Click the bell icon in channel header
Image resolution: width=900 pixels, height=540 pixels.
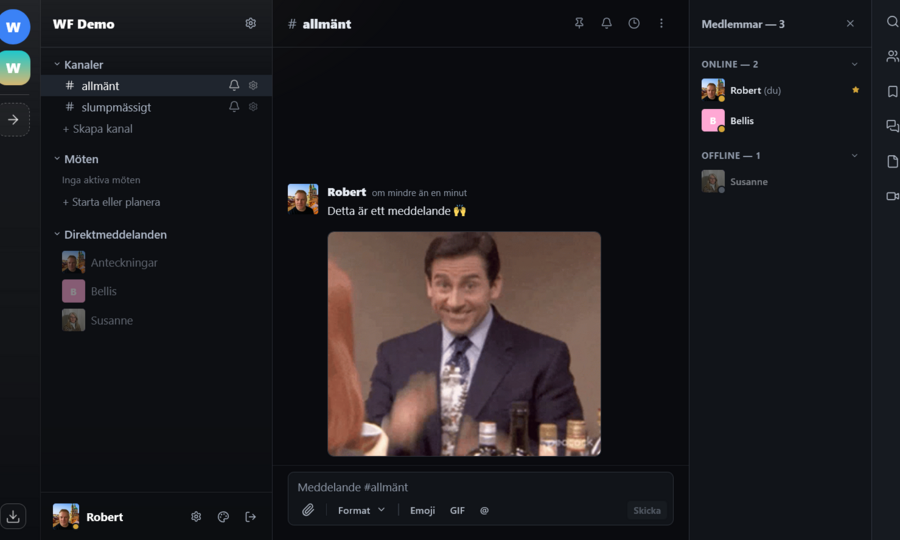click(x=607, y=23)
